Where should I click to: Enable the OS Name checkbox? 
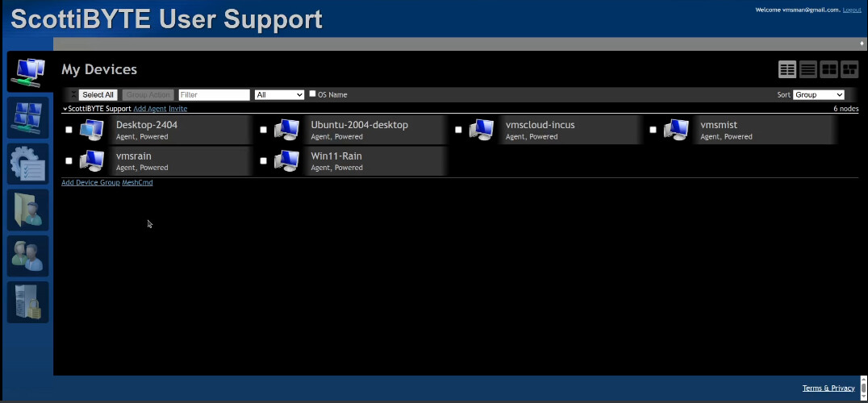pos(313,94)
